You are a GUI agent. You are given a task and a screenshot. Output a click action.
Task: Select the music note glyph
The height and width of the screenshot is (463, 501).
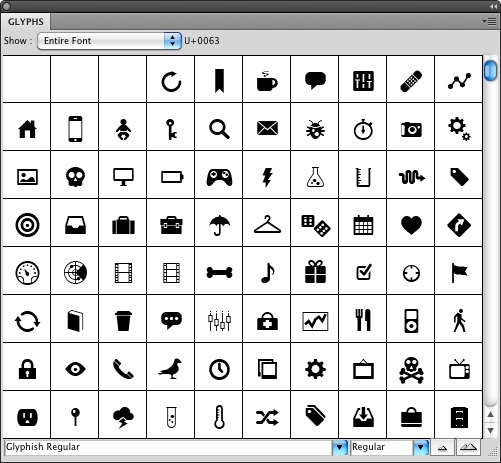268,273
